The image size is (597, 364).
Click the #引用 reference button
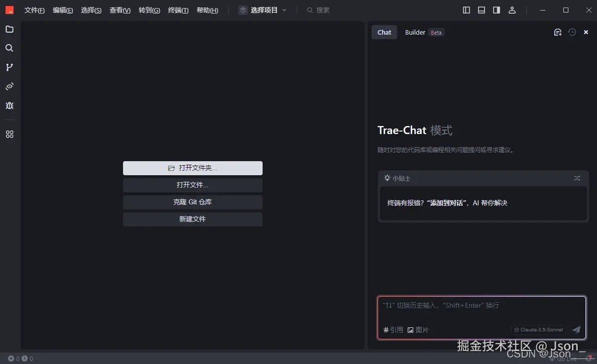click(393, 330)
